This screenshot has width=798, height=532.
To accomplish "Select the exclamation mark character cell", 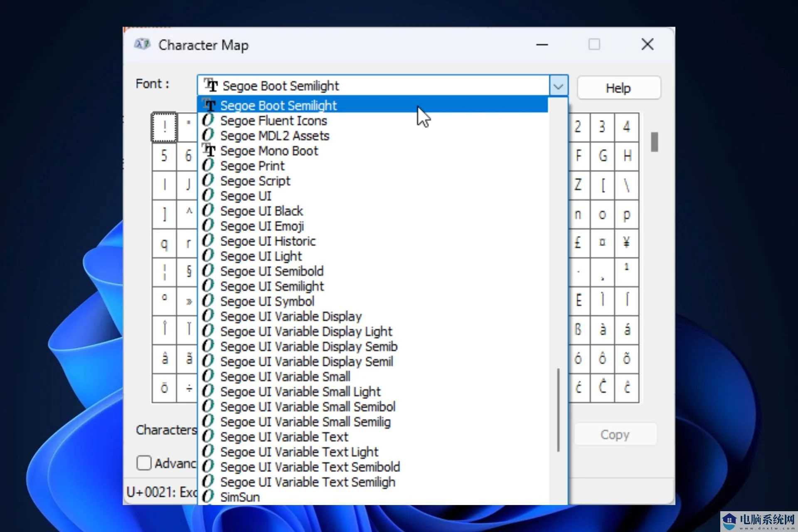I will (164, 127).
